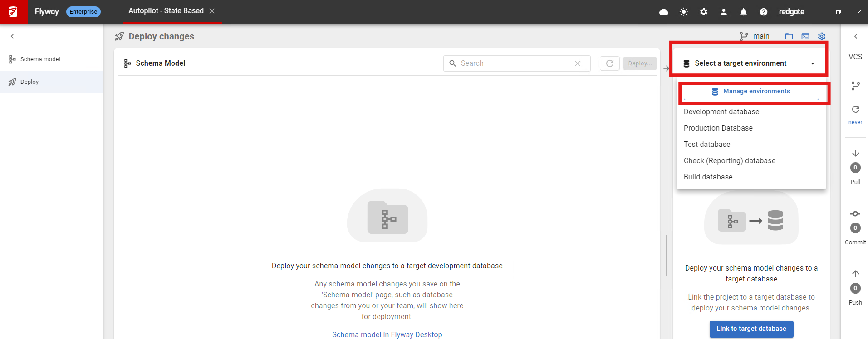Open Schema model in Flyway Desktop link
This screenshot has width=868, height=339.
[x=387, y=334]
